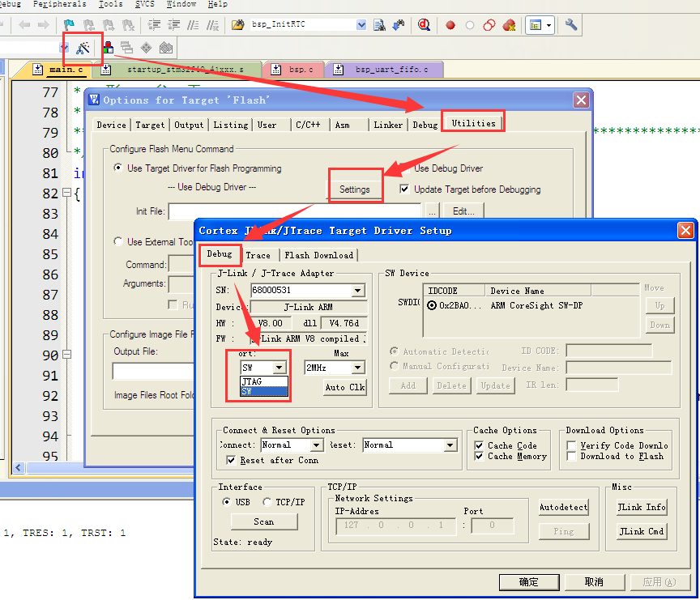Open the Port SW combo box arrow
Screen dimensions: 700x600
[x=280, y=368]
